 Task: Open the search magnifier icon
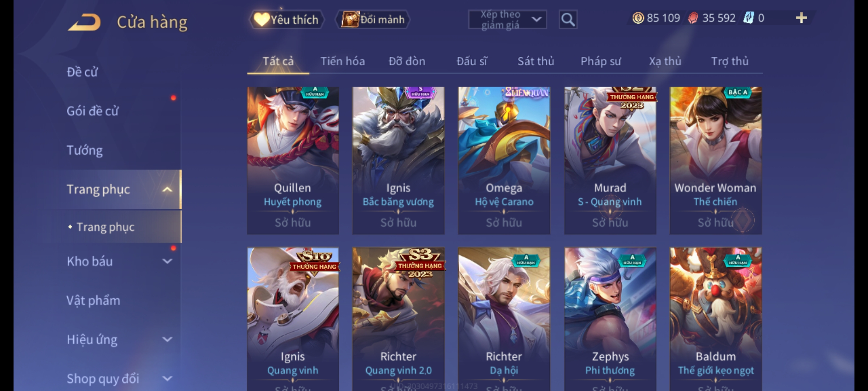(x=568, y=20)
